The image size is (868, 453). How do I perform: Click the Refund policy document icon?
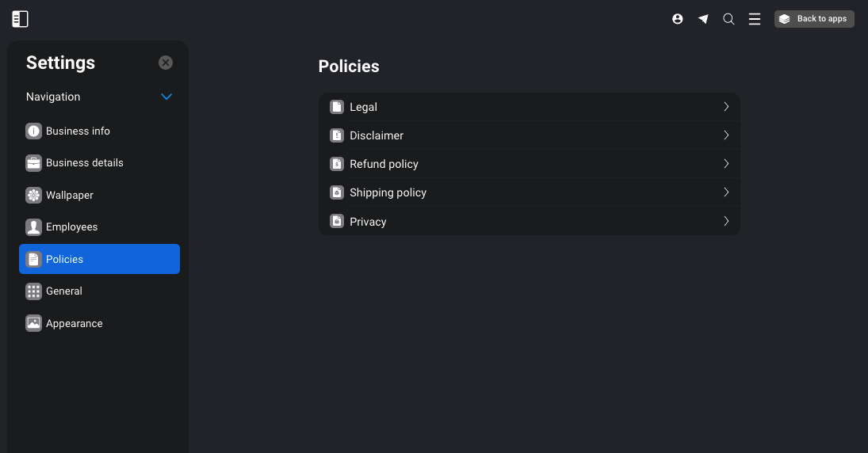click(x=337, y=164)
